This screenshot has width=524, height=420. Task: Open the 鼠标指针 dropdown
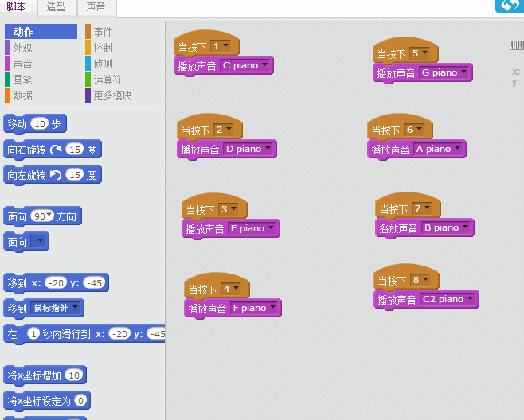(x=56, y=308)
